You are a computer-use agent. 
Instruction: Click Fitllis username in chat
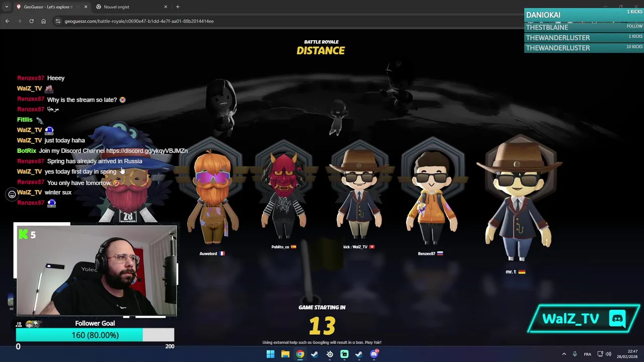coord(25,120)
